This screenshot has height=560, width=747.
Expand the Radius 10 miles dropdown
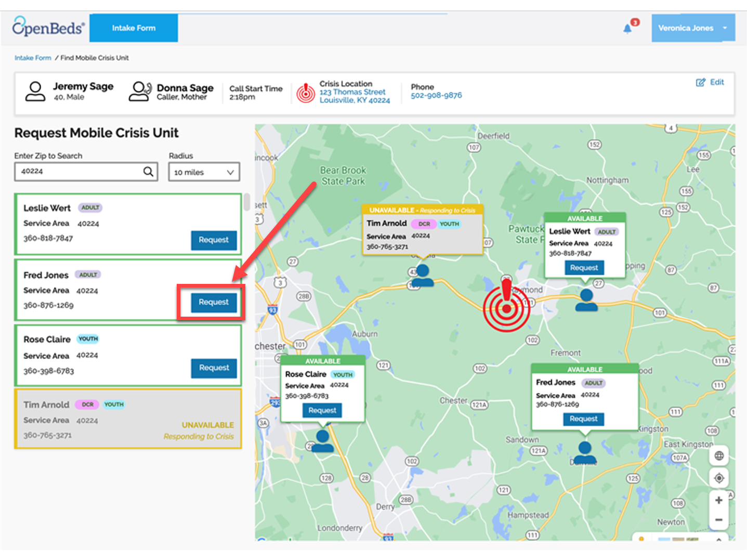pyautogui.click(x=204, y=172)
